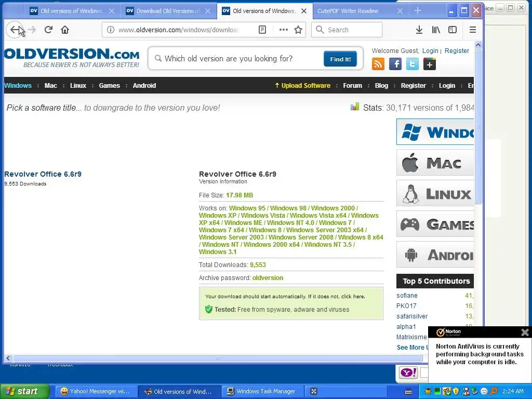This screenshot has height=399, width=532.
Task: Click the Yahoo! icon button
Action: 408,373
